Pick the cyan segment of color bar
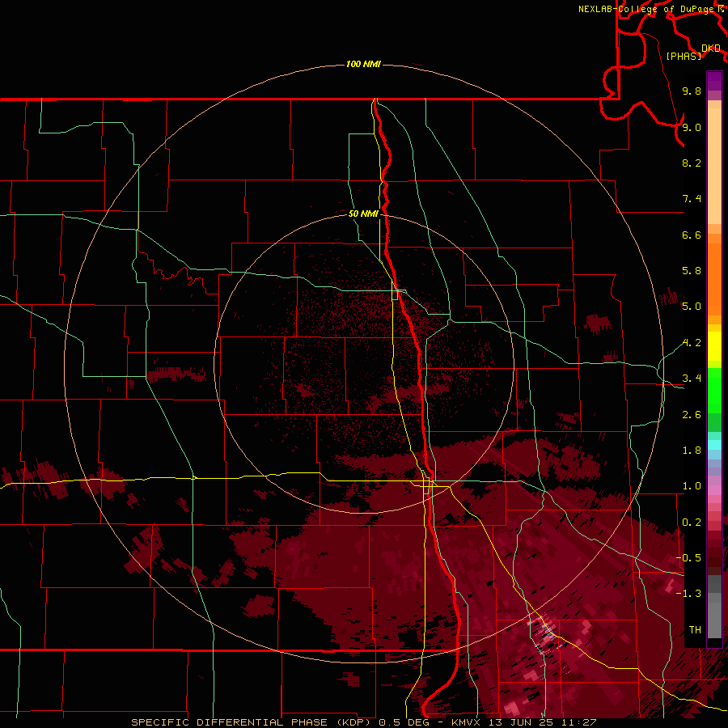Viewport: 728px width, 728px height. (714, 445)
